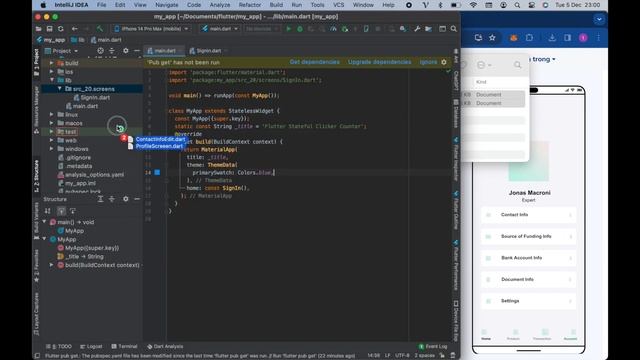Click Ignore link in pub get banner

coord(428,62)
